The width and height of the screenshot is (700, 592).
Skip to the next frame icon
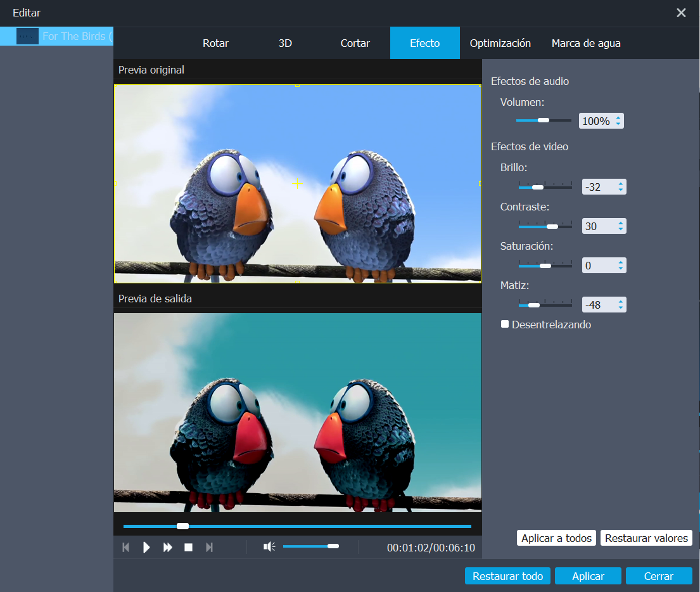(x=209, y=548)
